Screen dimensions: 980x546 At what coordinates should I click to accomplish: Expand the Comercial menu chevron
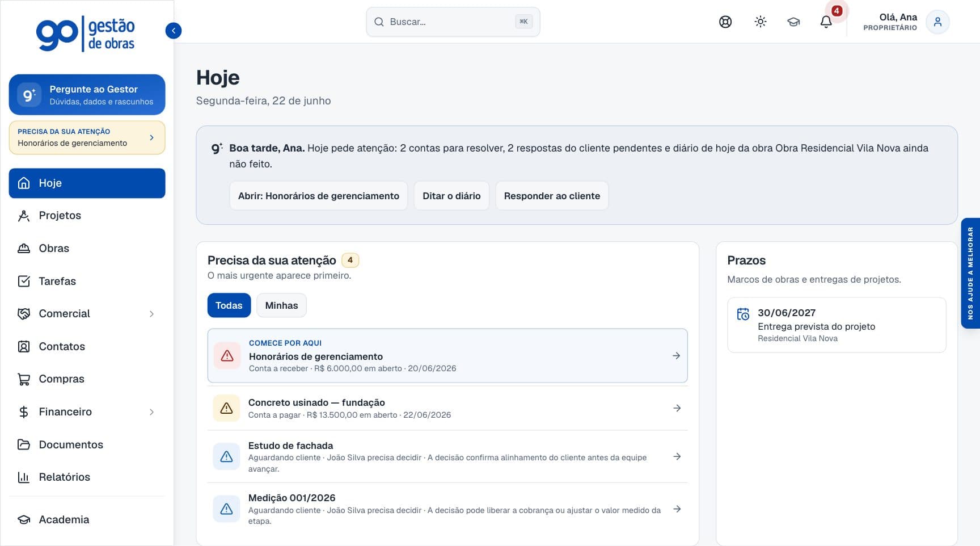point(151,314)
